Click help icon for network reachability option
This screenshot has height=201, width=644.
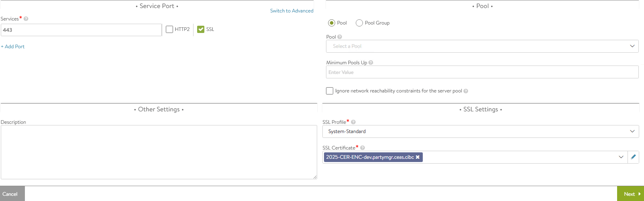tap(466, 91)
